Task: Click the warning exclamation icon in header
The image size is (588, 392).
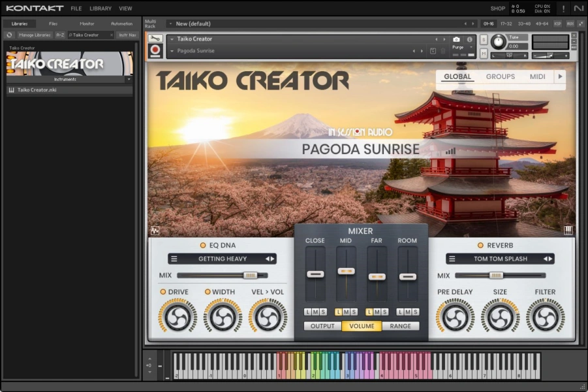Action: (x=563, y=8)
